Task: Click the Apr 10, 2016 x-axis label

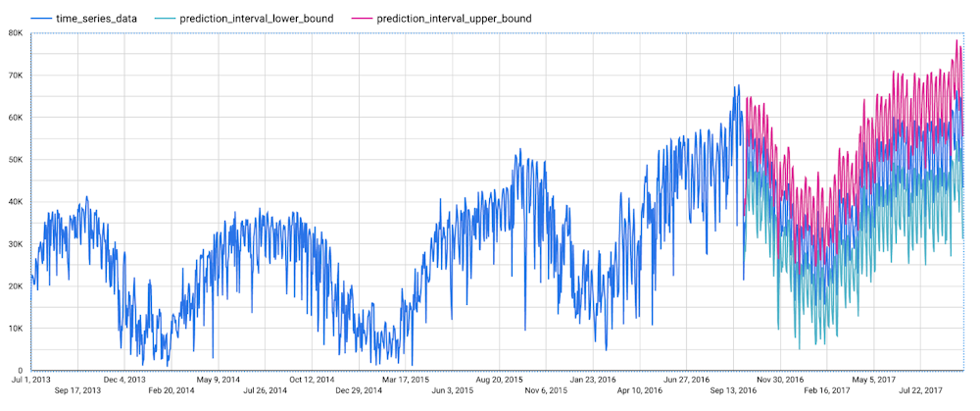Action: tap(639, 391)
